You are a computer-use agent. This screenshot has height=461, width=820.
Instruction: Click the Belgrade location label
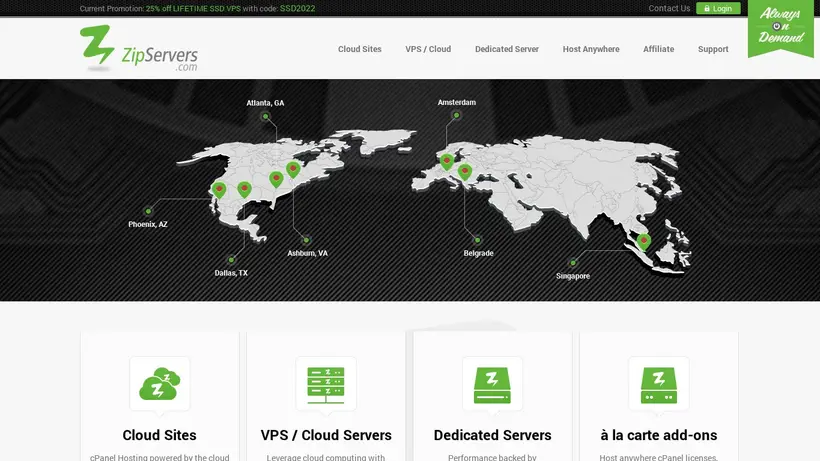(x=479, y=253)
